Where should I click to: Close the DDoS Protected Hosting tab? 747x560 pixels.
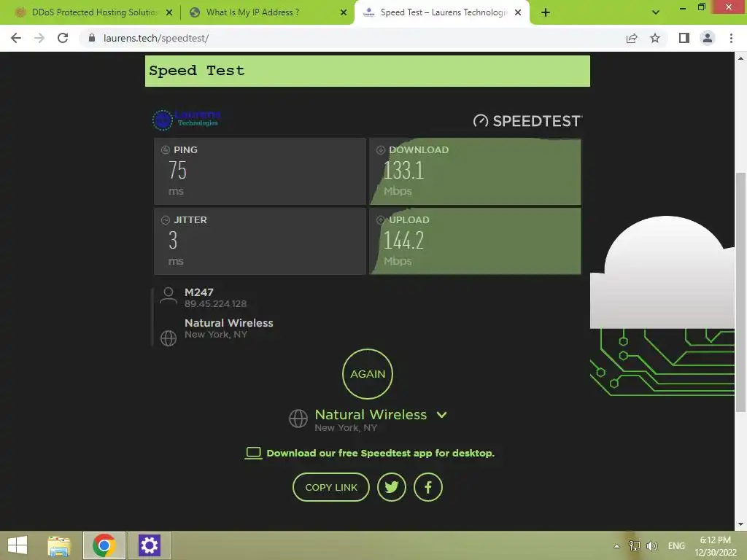click(169, 12)
